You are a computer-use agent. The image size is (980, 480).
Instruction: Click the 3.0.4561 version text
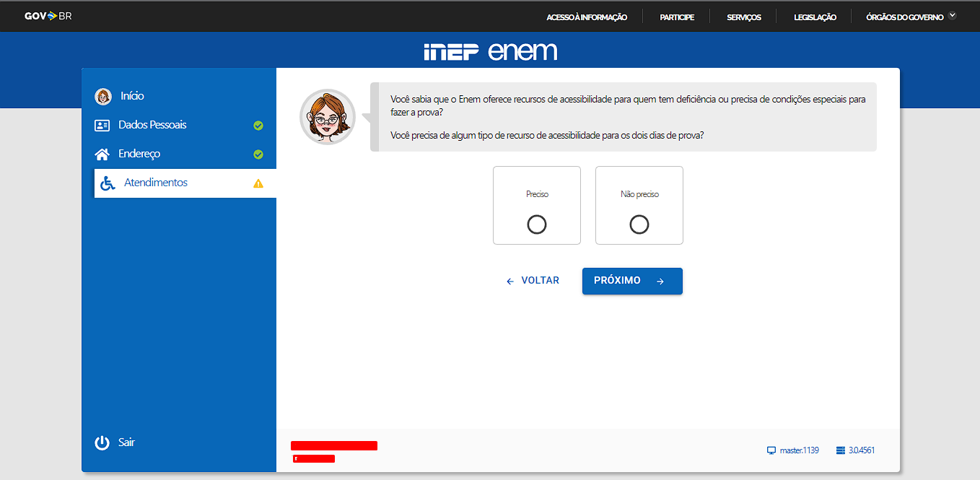pos(862,450)
